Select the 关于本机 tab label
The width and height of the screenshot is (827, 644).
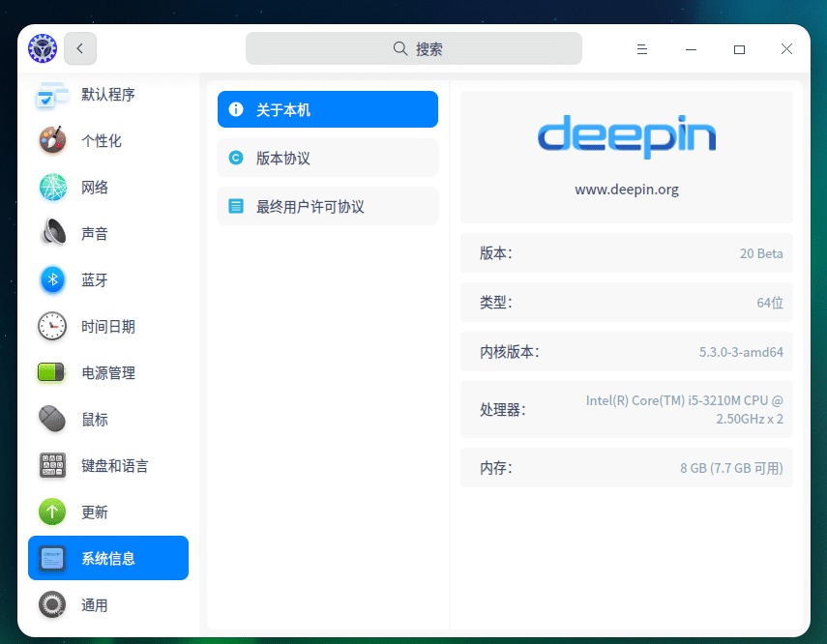[283, 109]
